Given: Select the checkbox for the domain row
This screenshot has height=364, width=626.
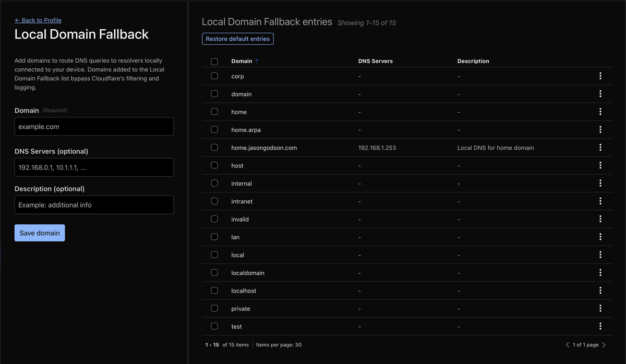Looking at the screenshot, I should (214, 93).
